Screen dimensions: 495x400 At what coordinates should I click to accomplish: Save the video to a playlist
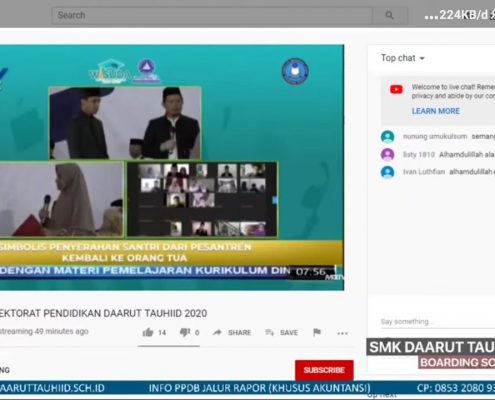click(289, 333)
